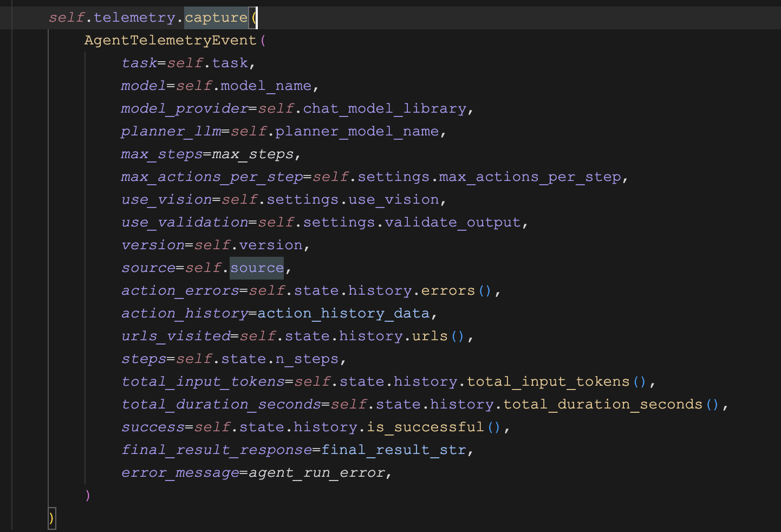
Task: Click 'total_input_tokens' method call after history
Action: click(x=548, y=382)
